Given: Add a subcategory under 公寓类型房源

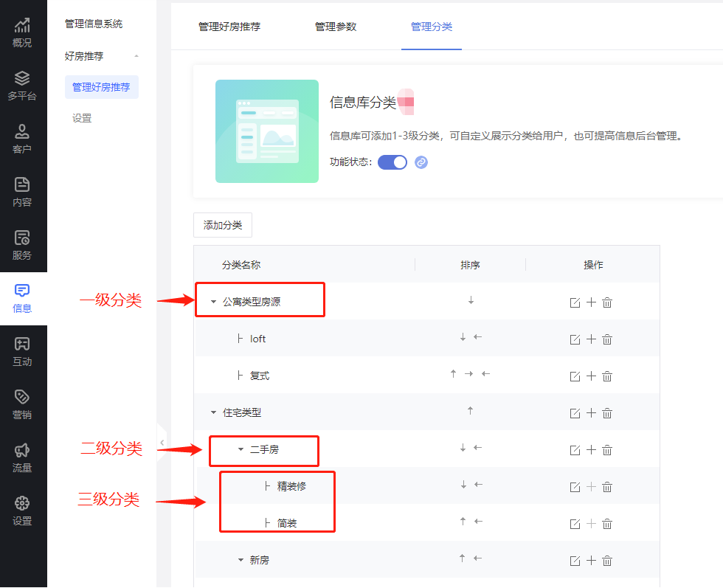Looking at the screenshot, I should coord(591,302).
